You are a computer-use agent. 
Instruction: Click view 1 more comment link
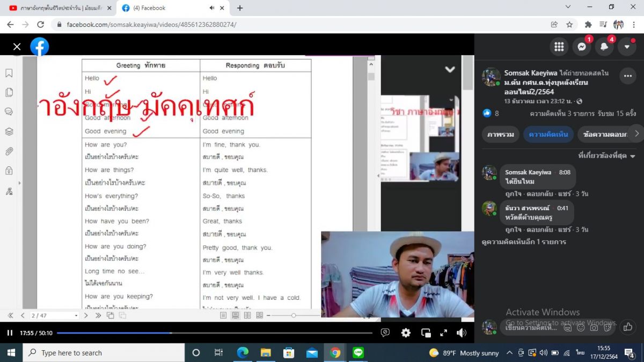pyautogui.click(x=524, y=242)
